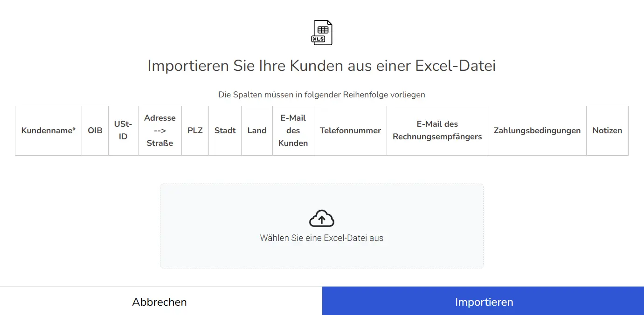Click the OIB column header
This screenshot has width=644, height=315.
[95, 130]
